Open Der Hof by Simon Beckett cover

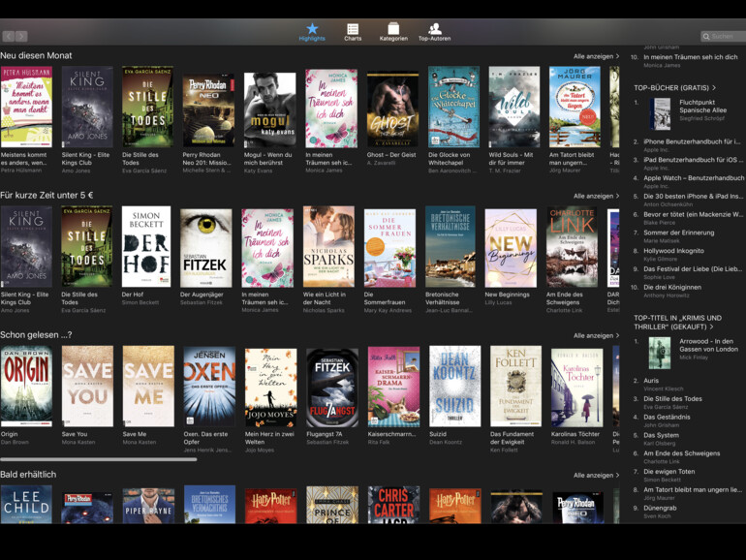[x=146, y=246]
